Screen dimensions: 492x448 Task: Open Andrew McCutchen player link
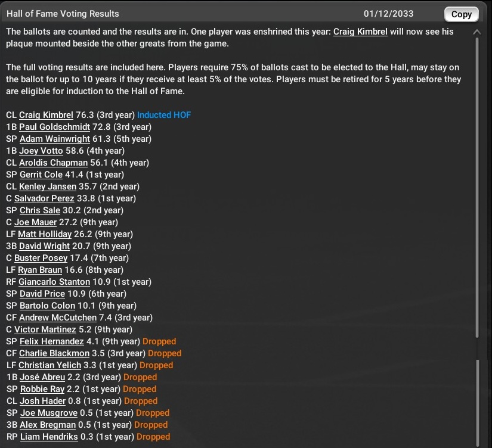58,318
